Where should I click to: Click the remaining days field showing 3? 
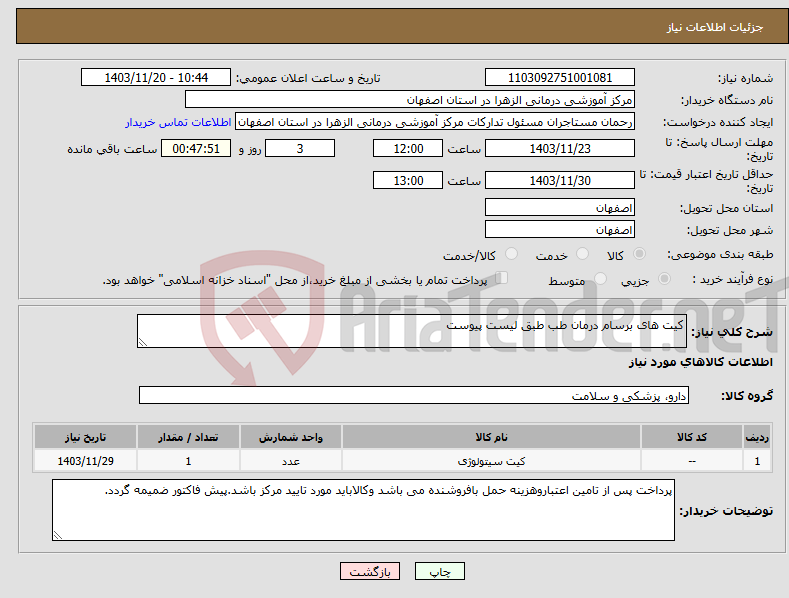300,148
